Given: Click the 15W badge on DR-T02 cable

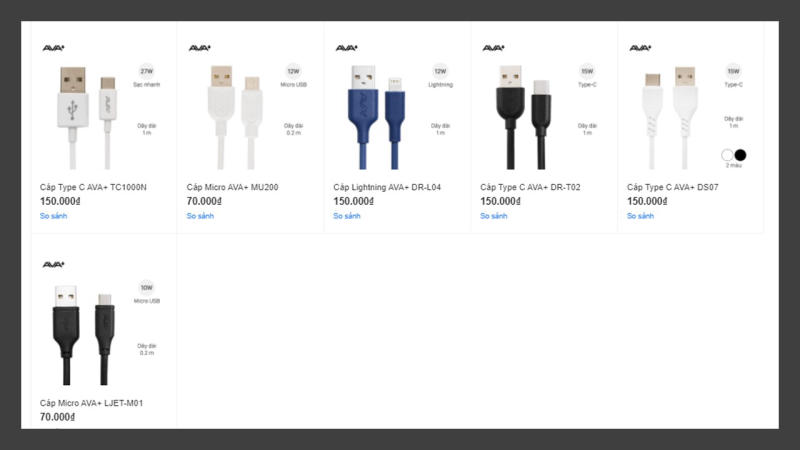Looking at the screenshot, I should coord(587,71).
